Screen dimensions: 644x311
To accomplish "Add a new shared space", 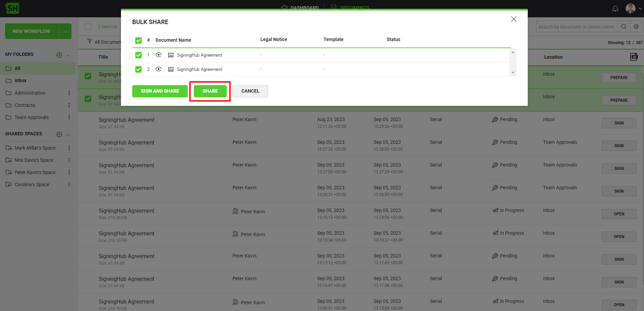I will tap(59, 134).
